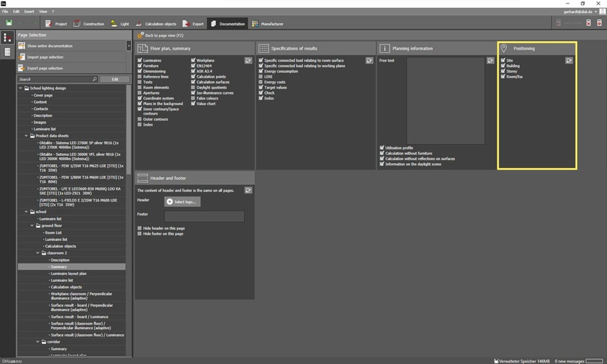Open the Insert menu
The image size is (607, 364).
pos(29,11)
